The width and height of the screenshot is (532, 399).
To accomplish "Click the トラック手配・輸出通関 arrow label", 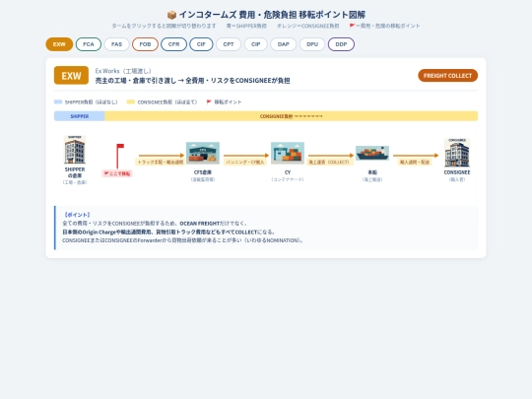I will pyautogui.click(x=161, y=163).
